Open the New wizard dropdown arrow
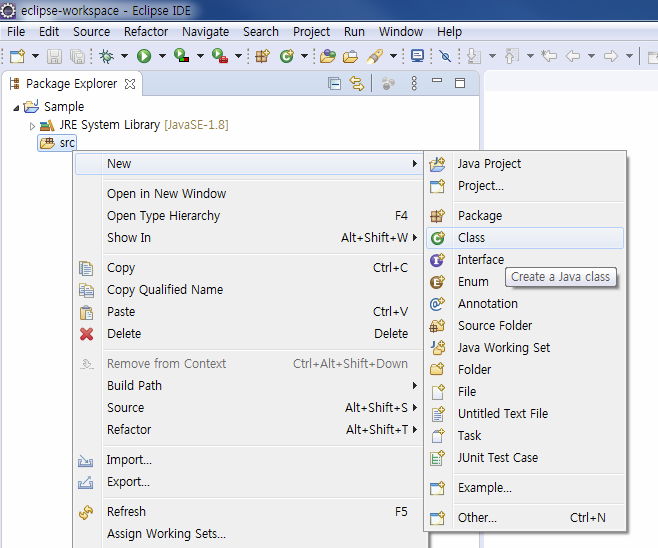Image resolution: width=658 pixels, height=548 pixels. tap(35, 56)
